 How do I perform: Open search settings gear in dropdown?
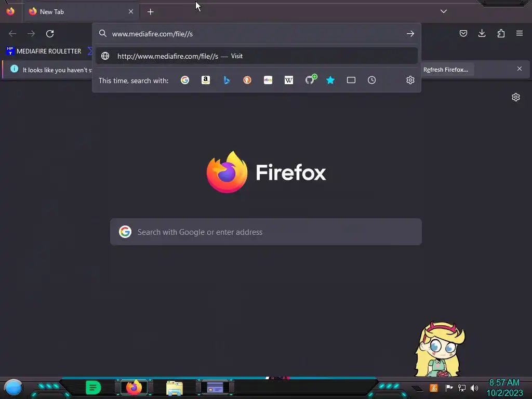[x=410, y=80]
